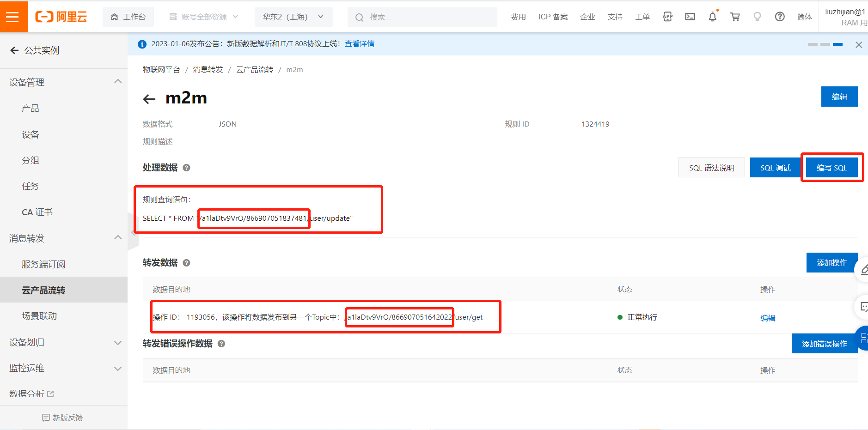Expand the 账号全部资源 dropdown
This screenshot has height=430, width=868.
(x=204, y=17)
